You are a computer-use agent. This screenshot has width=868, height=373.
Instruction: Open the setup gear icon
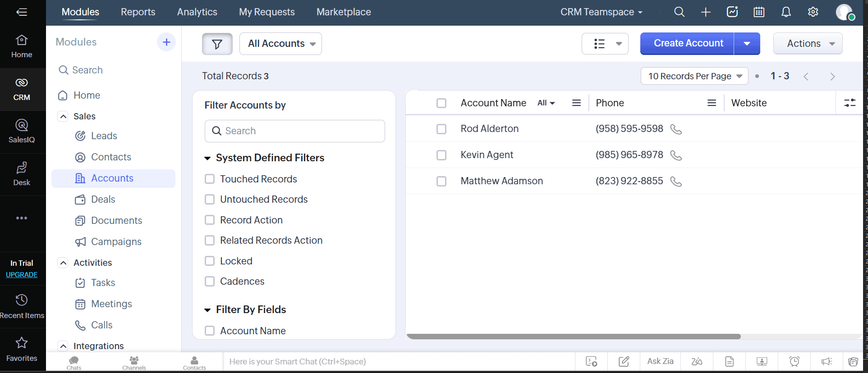point(813,12)
